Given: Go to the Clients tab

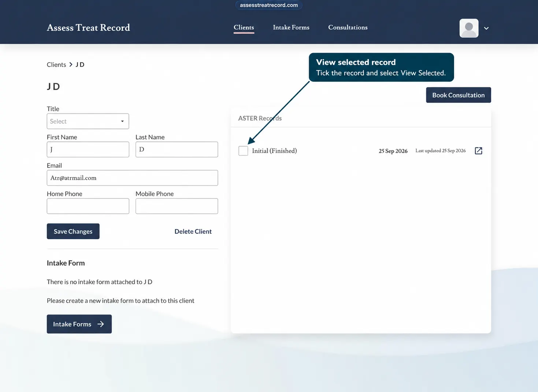Looking at the screenshot, I should 244,27.
